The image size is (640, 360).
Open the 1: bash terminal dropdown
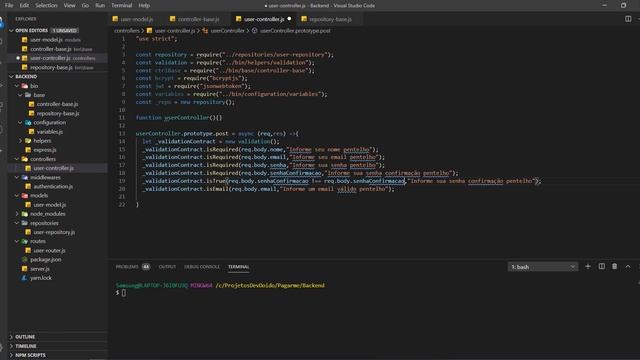542,267
